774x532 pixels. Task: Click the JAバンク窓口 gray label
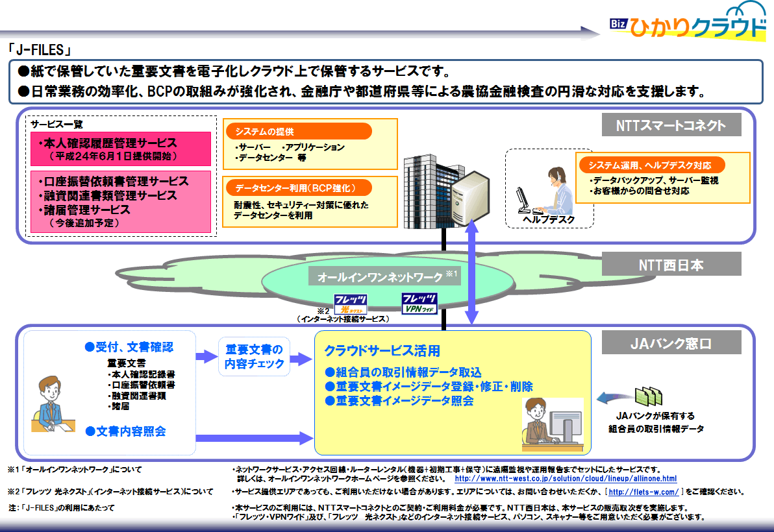[671, 343]
